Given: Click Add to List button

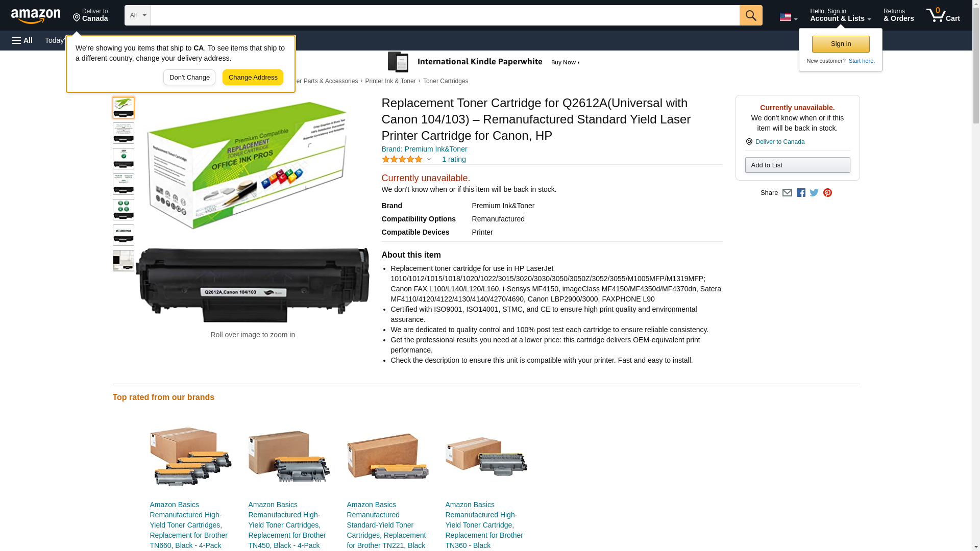Looking at the screenshot, I should [x=797, y=165].
